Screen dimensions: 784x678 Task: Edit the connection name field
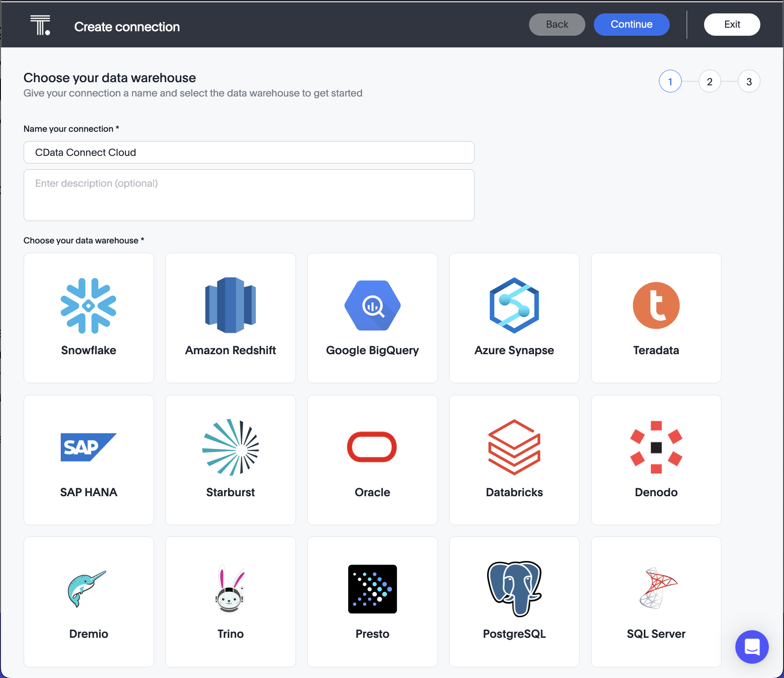coord(249,152)
